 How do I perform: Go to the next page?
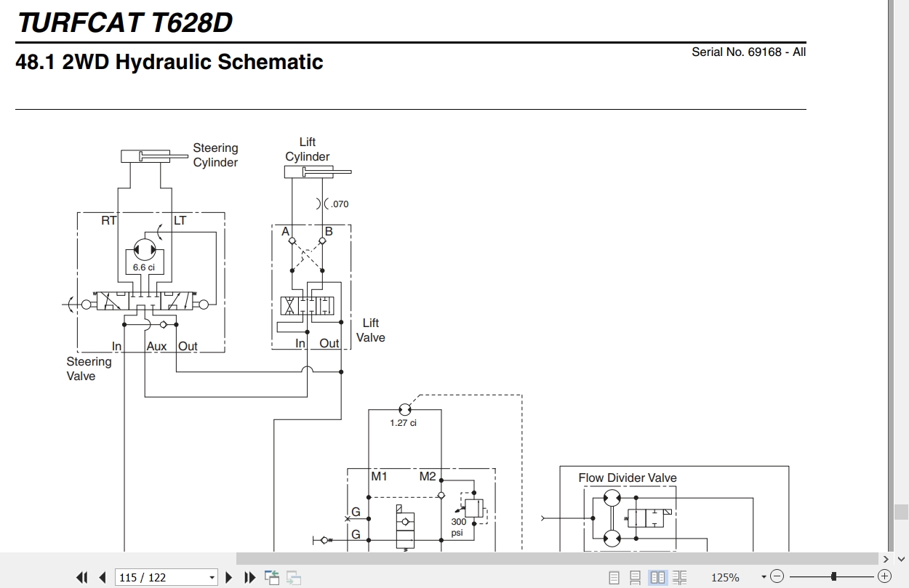229,578
